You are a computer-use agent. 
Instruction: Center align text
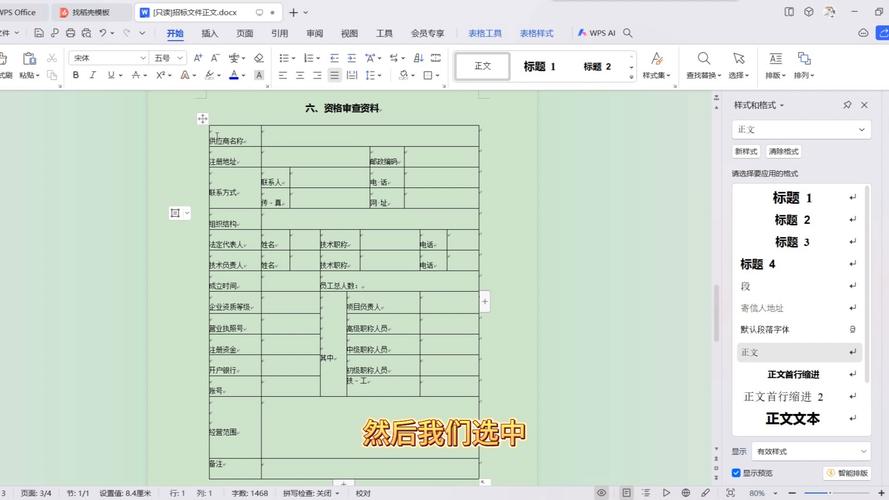[300, 75]
